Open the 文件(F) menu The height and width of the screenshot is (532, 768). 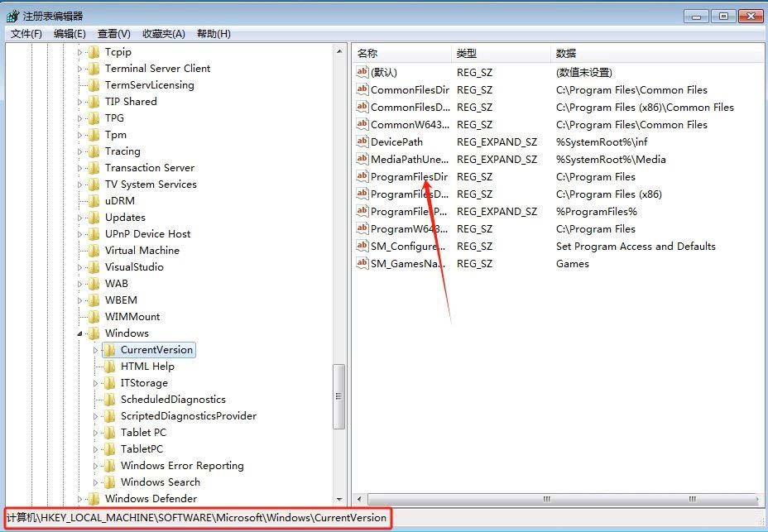[x=26, y=34]
